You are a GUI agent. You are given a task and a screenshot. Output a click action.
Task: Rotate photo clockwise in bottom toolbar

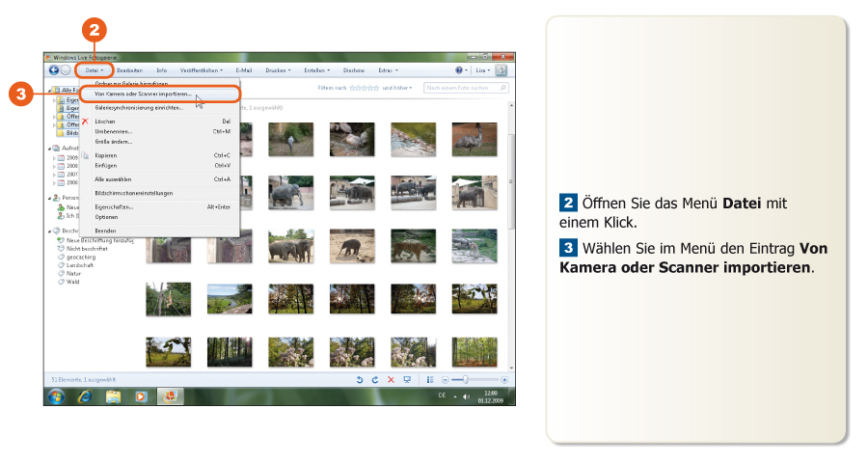point(374,380)
